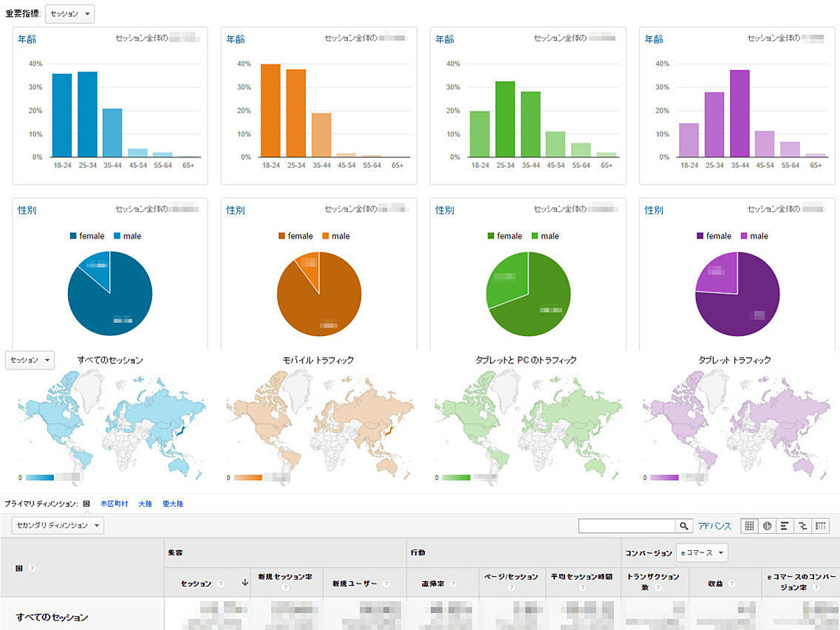Click the blue map color scale bar
This screenshot has width=840, height=630.
(39, 477)
